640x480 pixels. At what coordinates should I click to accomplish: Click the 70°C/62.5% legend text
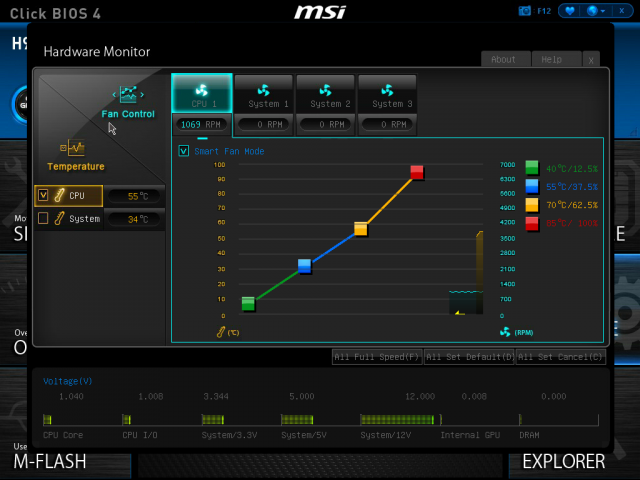[x=572, y=205]
